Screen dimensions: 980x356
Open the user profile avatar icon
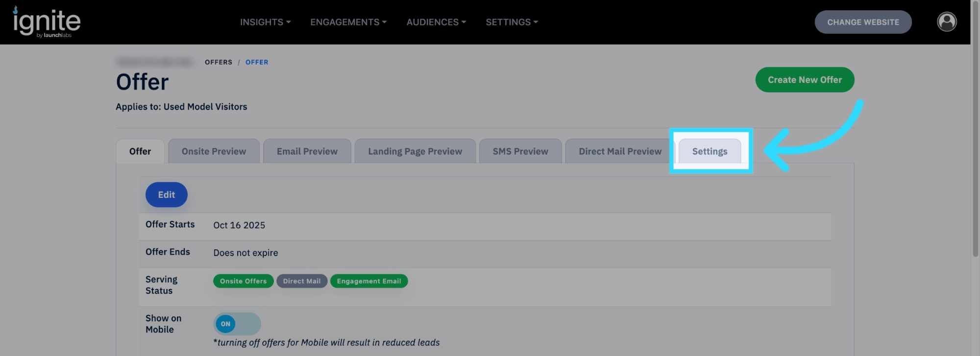coord(947,22)
